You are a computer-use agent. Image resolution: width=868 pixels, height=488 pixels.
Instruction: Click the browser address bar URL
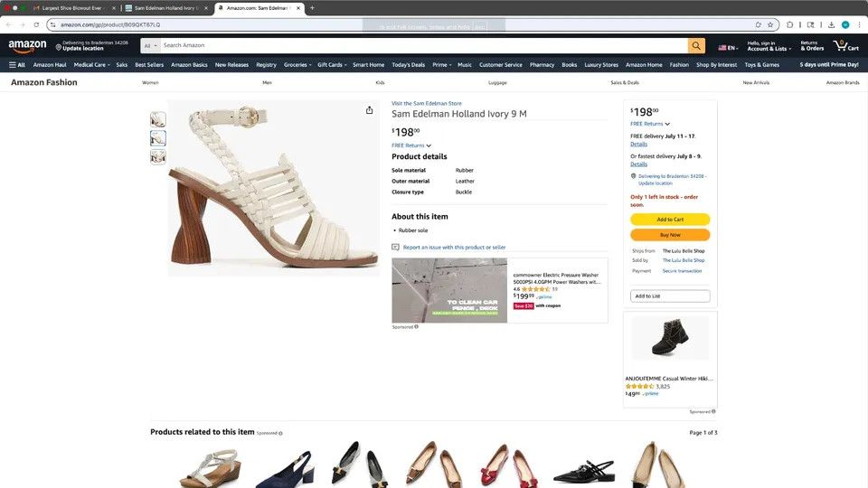pyautogui.click(x=110, y=24)
